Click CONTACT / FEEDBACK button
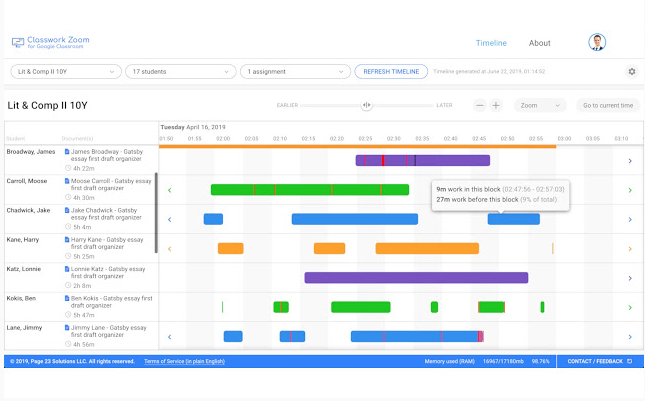This screenshot has width=645, height=401. point(600,361)
